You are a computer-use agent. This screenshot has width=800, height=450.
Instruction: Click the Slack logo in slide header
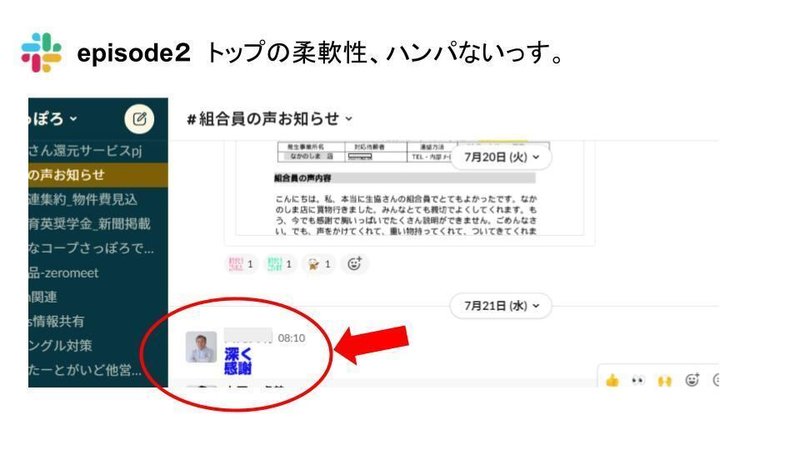(x=41, y=53)
